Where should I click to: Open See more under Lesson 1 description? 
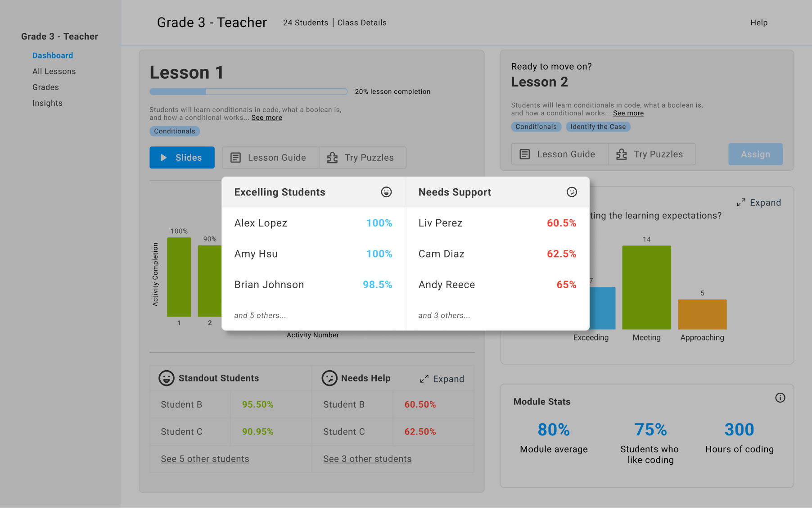tap(266, 118)
